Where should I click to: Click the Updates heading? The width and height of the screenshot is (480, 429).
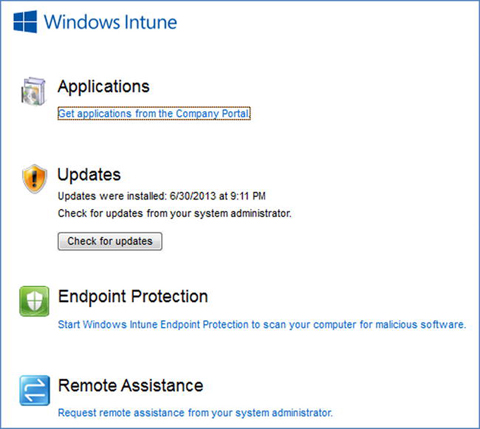coord(89,175)
